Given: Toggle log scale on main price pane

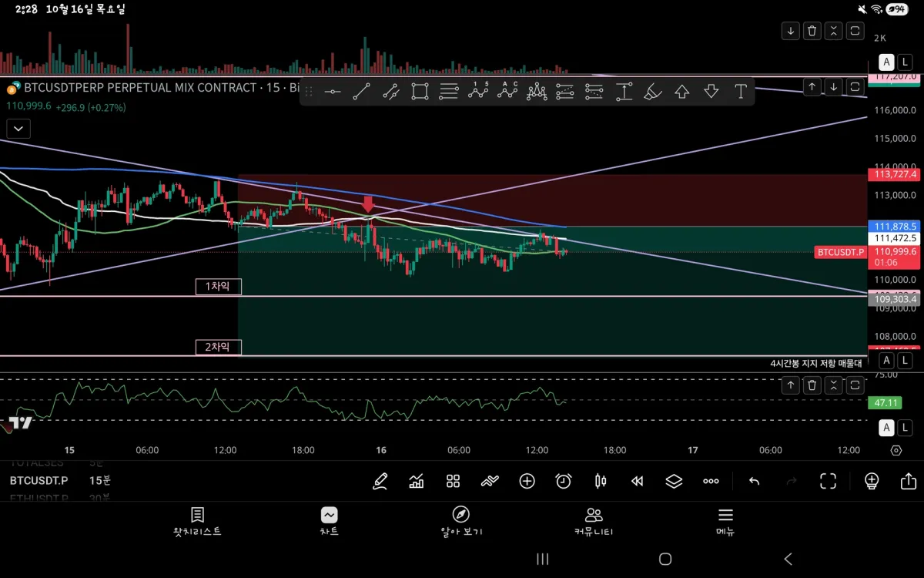Looking at the screenshot, I should click(x=905, y=360).
